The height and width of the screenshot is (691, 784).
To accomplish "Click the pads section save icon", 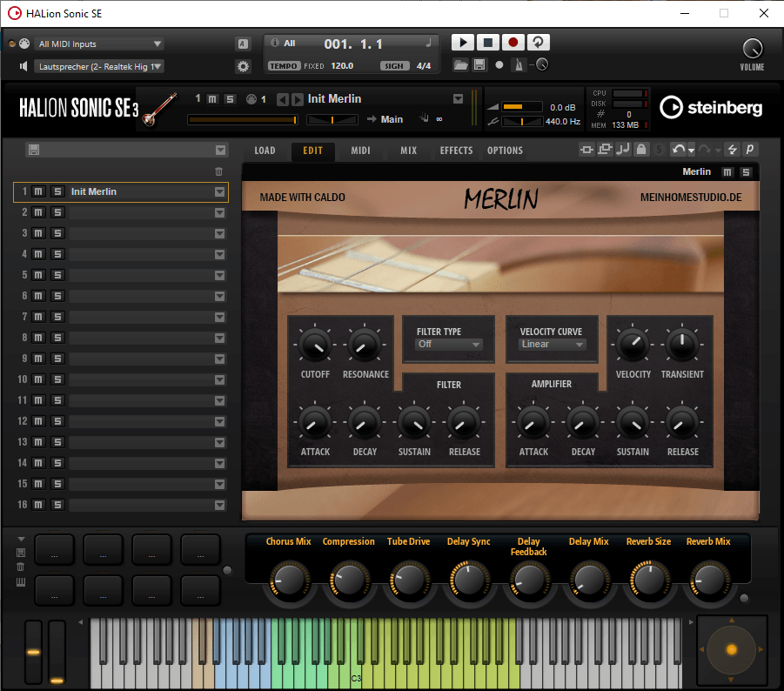I will tap(21, 553).
